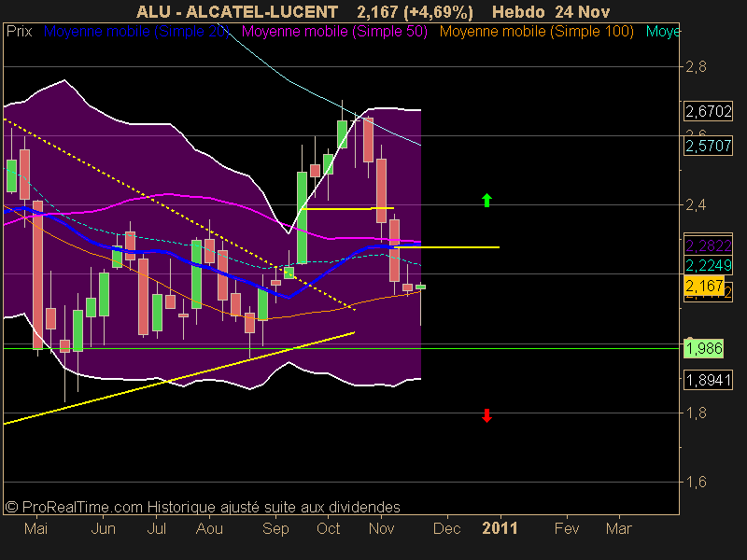
Task: Click the 'Hebdo 24 Nov' timeframe text
Action: pos(551,11)
